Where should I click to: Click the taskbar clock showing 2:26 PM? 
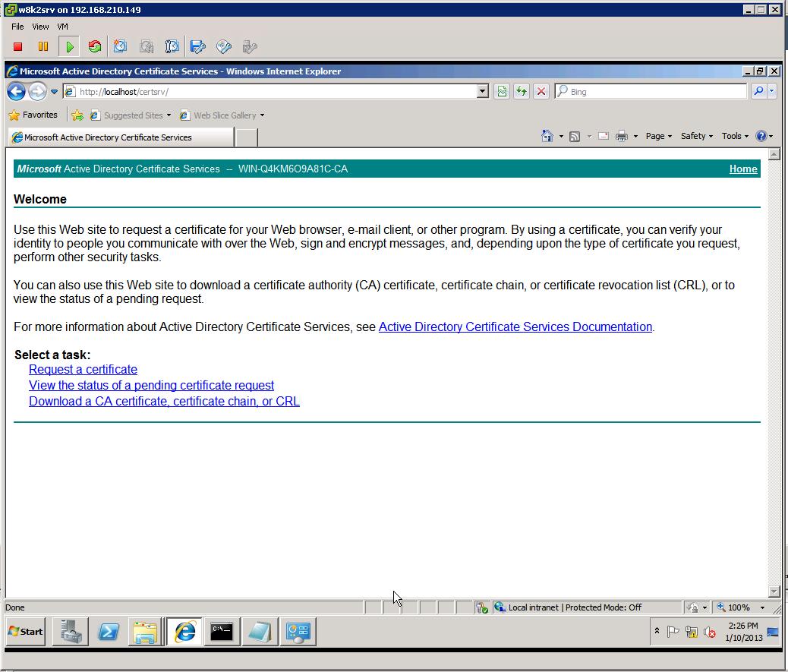click(x=743, y=632)
